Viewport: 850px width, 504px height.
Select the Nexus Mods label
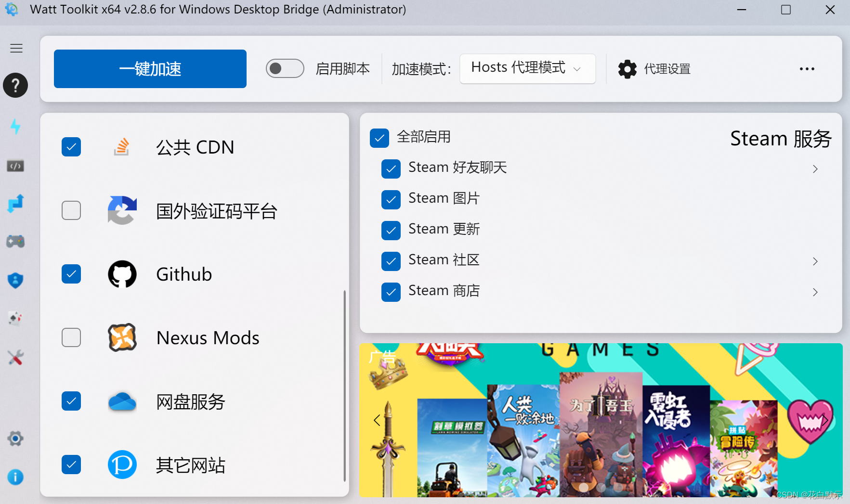click(x=208, y=338)
